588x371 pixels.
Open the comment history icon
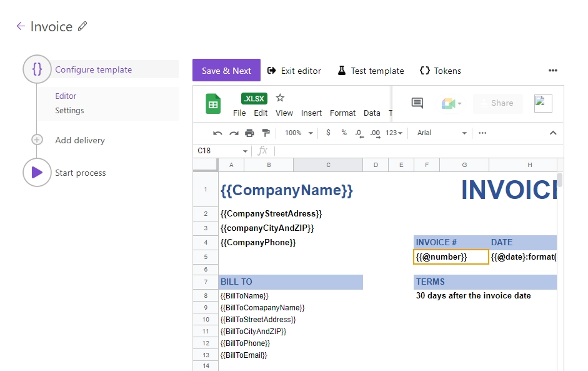[417, 103]
